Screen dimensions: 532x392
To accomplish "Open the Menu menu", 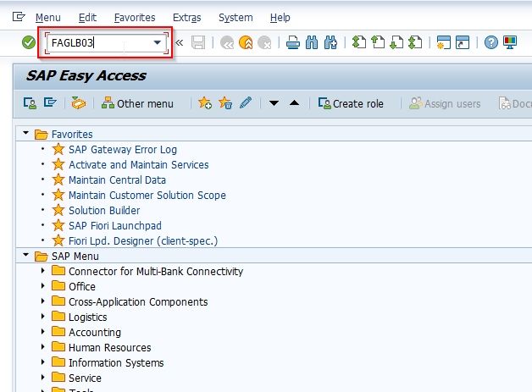I will click(x=47, y=17).
